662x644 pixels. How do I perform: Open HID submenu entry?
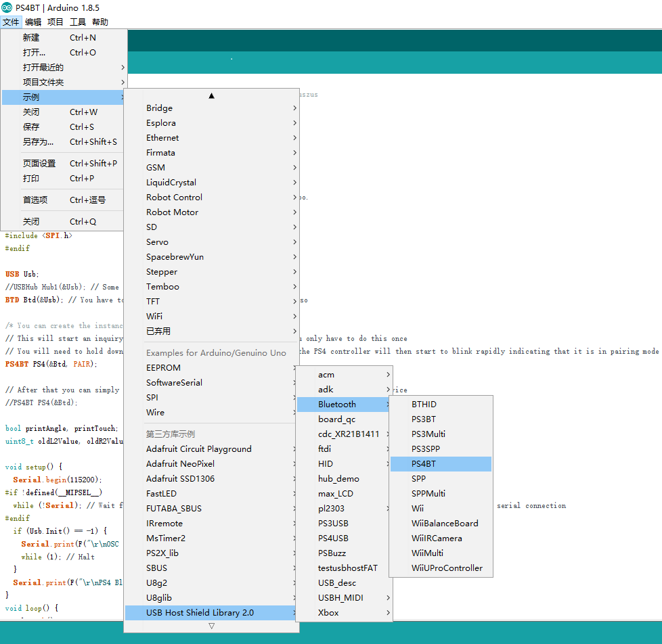(344, 464)
